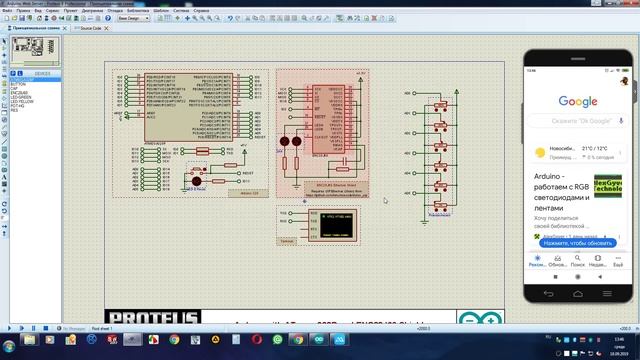
Task: Select POT-HG in the devices list
Action: coord(18,106)
